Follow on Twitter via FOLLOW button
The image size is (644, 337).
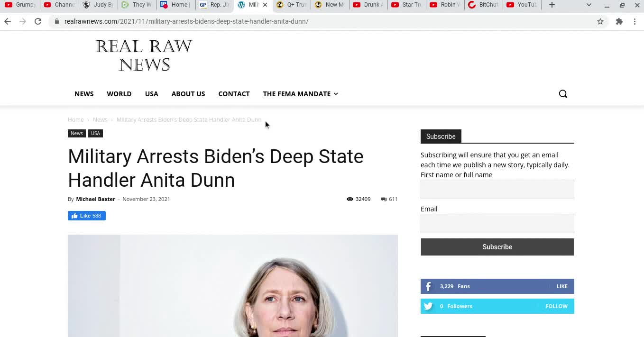tap(556, 306)
